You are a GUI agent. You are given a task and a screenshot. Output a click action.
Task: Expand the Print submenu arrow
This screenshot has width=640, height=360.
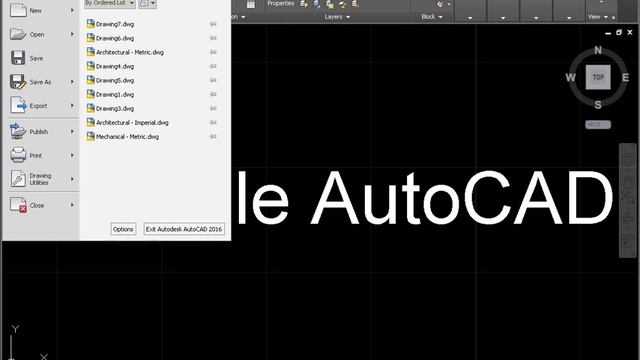point(72,155)
